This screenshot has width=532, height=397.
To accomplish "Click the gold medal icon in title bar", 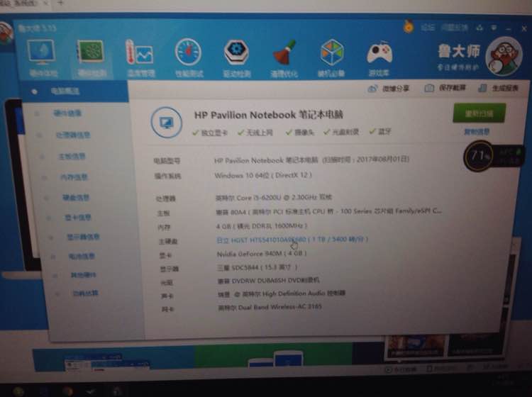I will (x=409, y=26).
